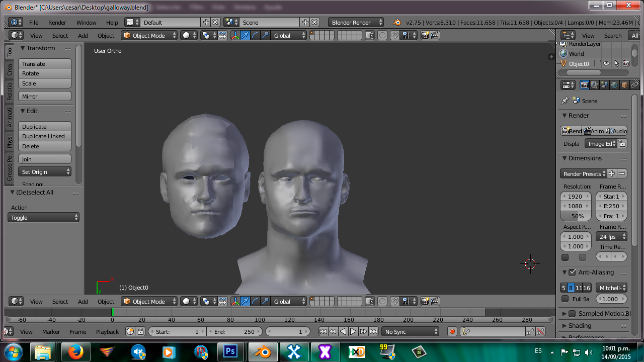Open World properties globe tab

coord(614,85)
